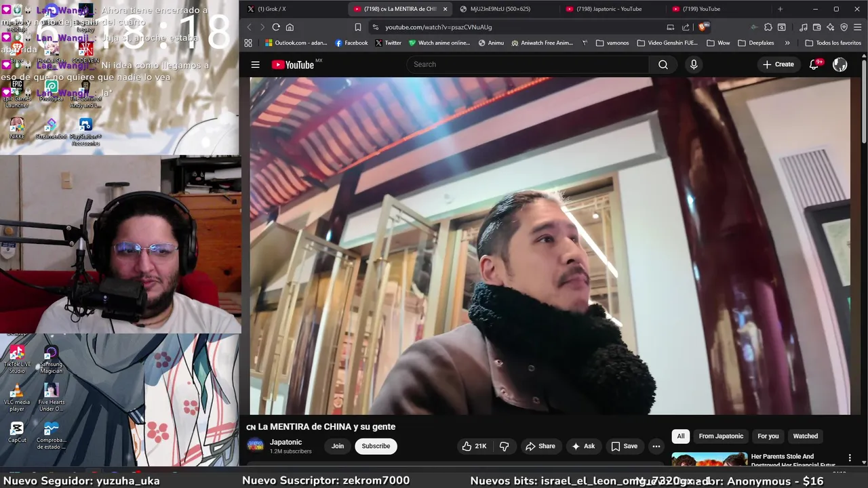
Task: Bookmark this page via bookmark icon
Action: tap(357, 27)
